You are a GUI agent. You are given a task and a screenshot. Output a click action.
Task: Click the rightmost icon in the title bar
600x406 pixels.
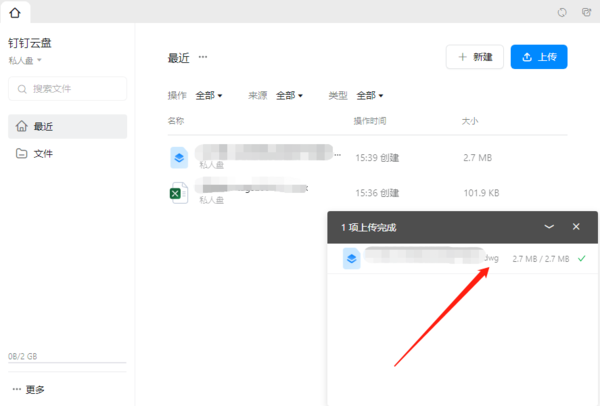click(x=585, y=13)
